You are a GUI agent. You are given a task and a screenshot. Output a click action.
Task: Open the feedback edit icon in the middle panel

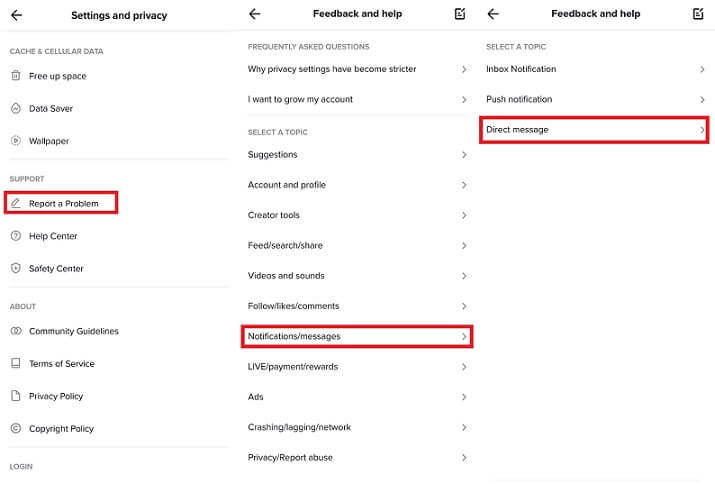click(x=459, y=14)
